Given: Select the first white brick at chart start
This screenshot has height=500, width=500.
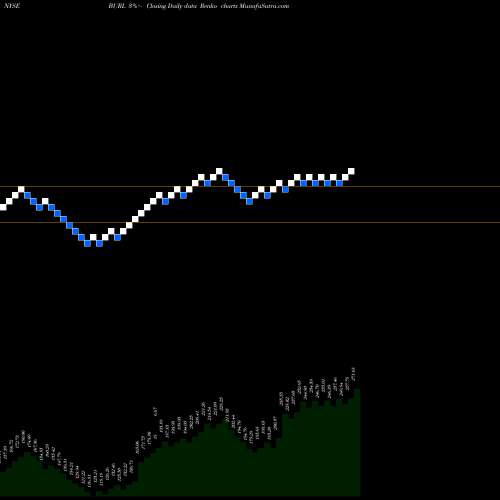Looking at the screenshot, I should (3, 207).
